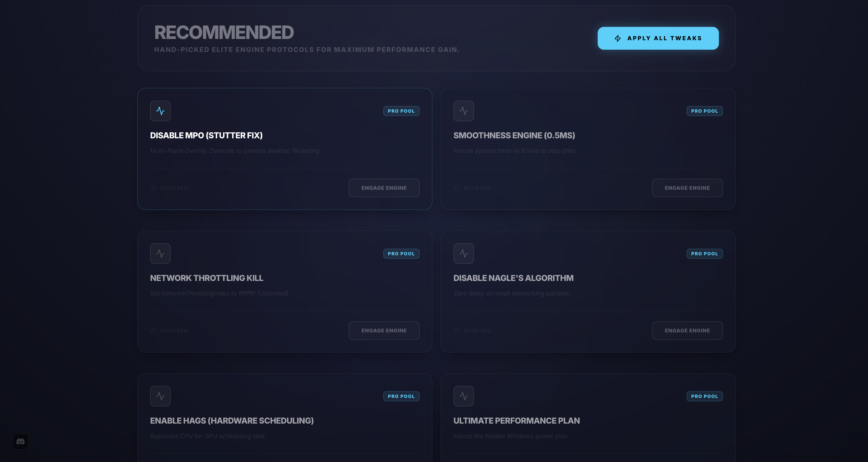This screenshot has height=462, width=868.
Task: Click the PRO POOL badge on Disable Nagle's Algorithm card
Action: click(x=704, y=254)
